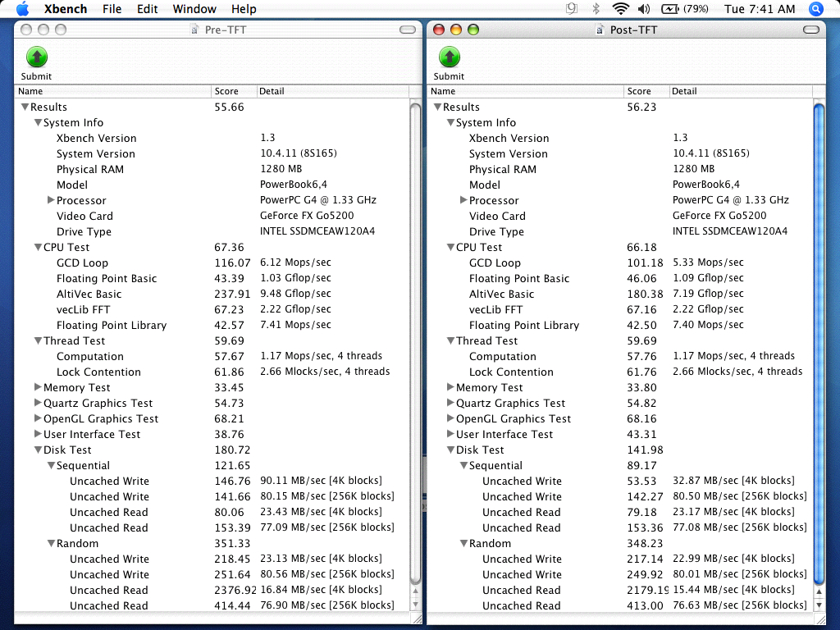
Task: Click the document proxy icon of Pre-TFT
Action: (194, 30)
